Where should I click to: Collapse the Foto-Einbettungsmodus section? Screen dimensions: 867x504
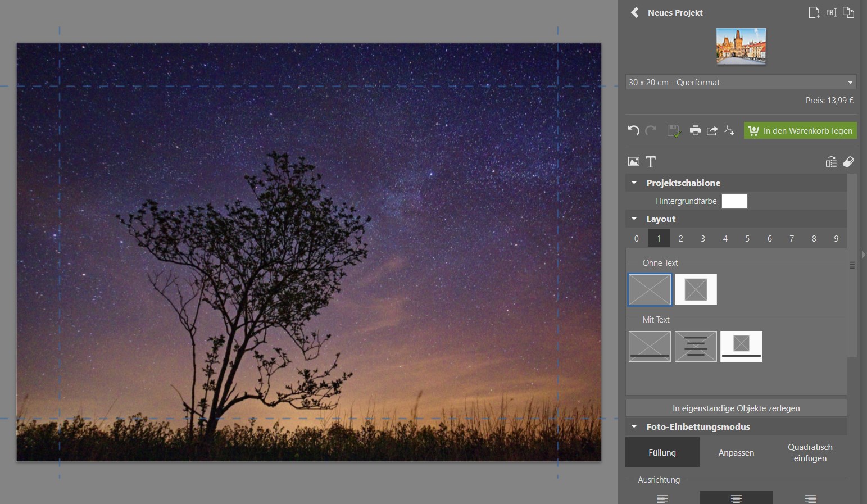634,426
